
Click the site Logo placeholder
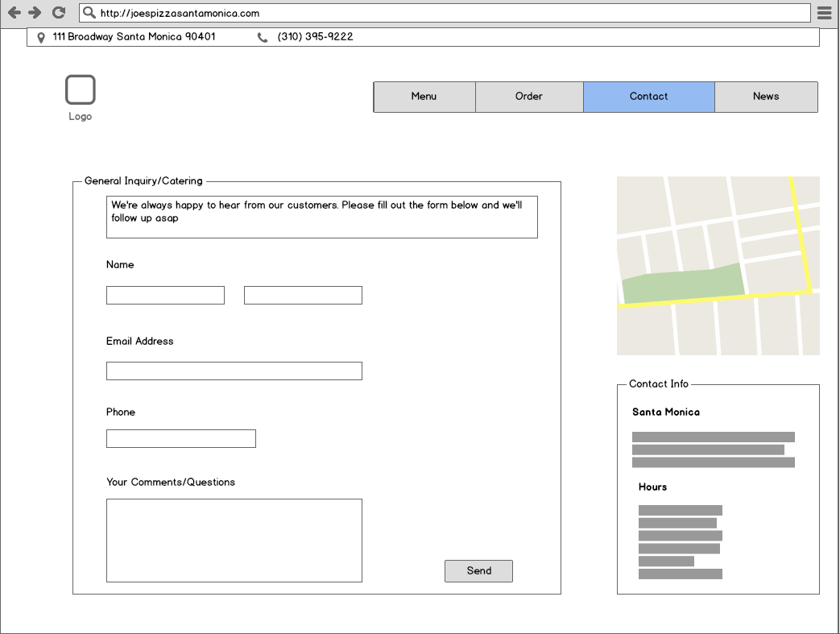[x=81, y=90]
